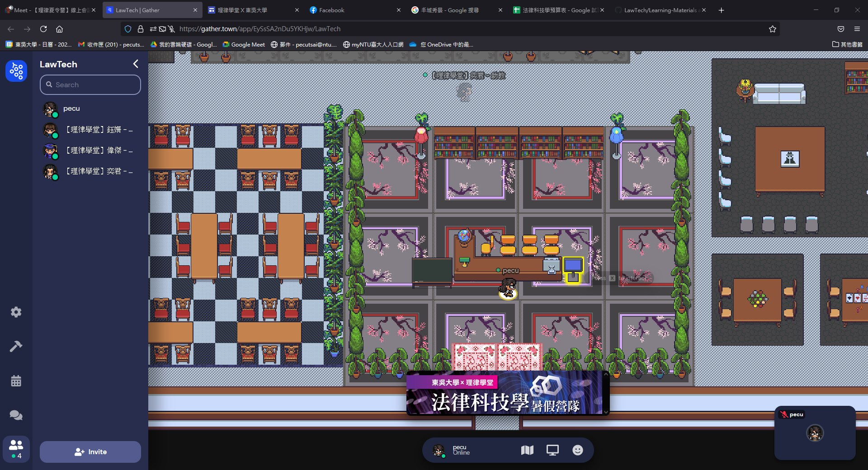868x470 pixels.
Task: Open the chat panel icon
Action: coord(16,415)
